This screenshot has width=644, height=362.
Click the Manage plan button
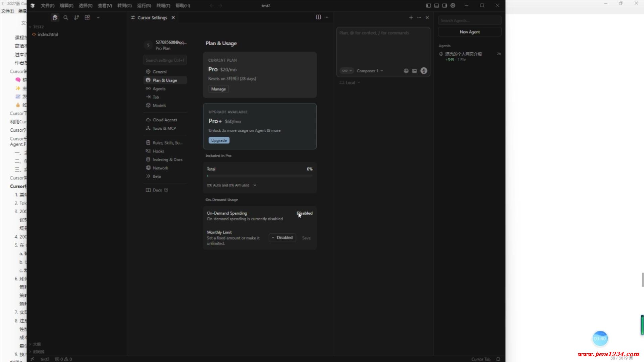tap(218, 89)
